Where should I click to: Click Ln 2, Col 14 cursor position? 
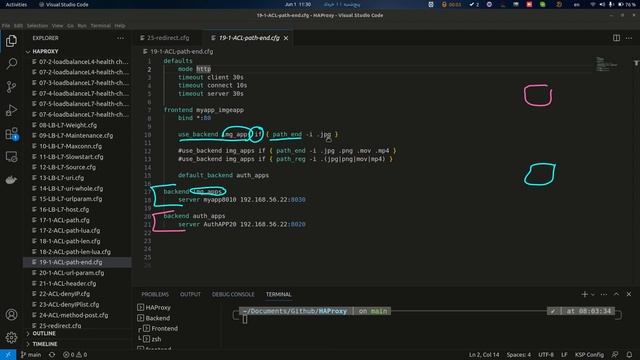coord(484,355)
